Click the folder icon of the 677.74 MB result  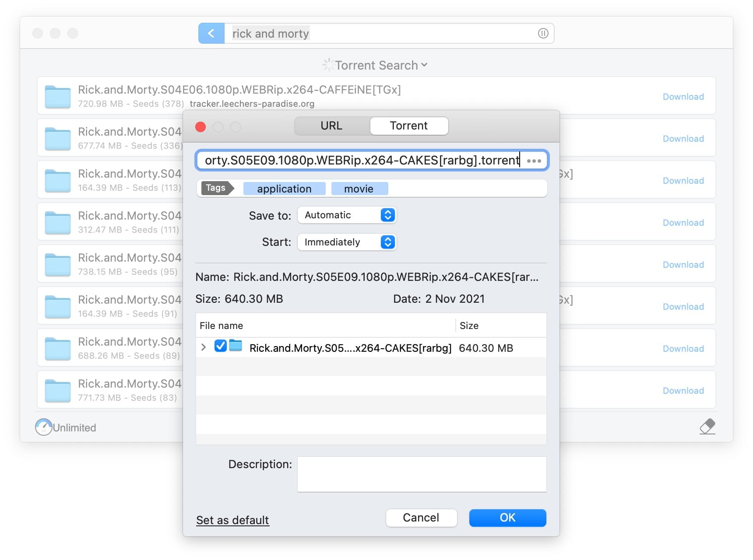click(x=58, y=138)
